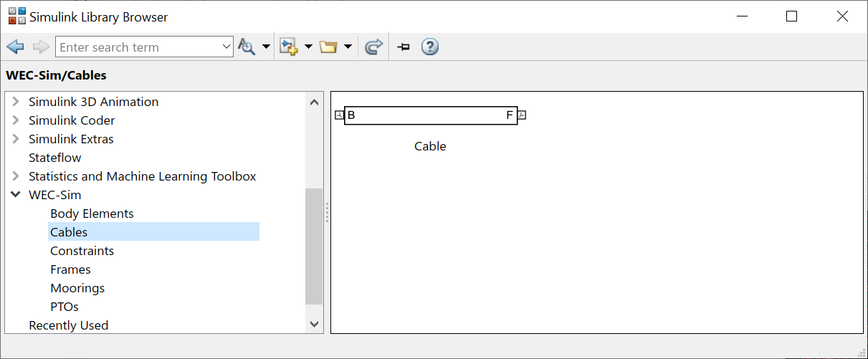Close the Simulink Library Browser
This screenshot has height=359, width=868.
(842, 16)
